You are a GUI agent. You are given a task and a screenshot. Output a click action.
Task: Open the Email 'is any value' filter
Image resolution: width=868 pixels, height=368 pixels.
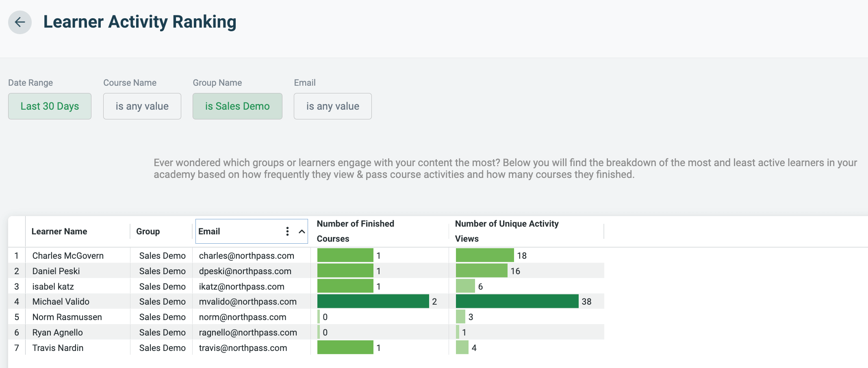point(332,106)
